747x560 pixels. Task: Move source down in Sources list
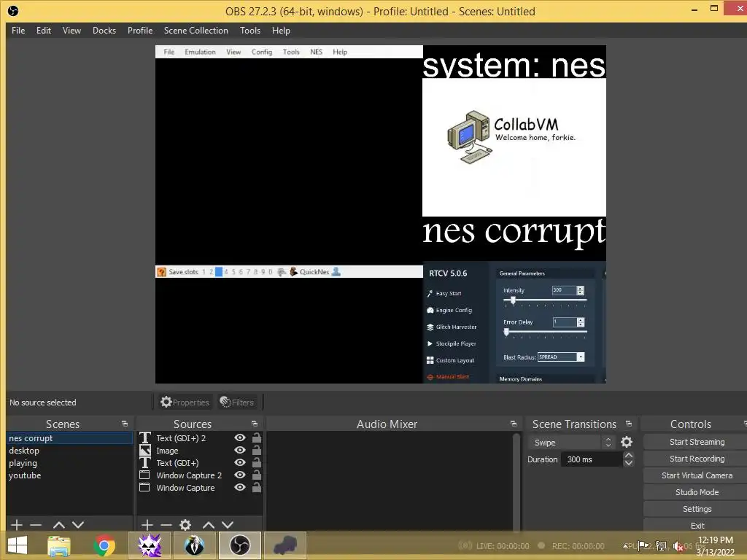(228, 525)
